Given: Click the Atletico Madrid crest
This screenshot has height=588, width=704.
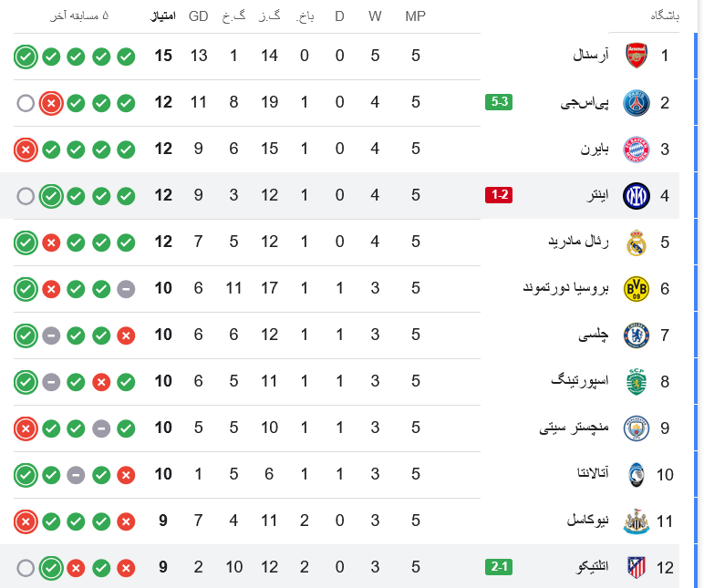Looking at the screenshot, I should [636, 567].
